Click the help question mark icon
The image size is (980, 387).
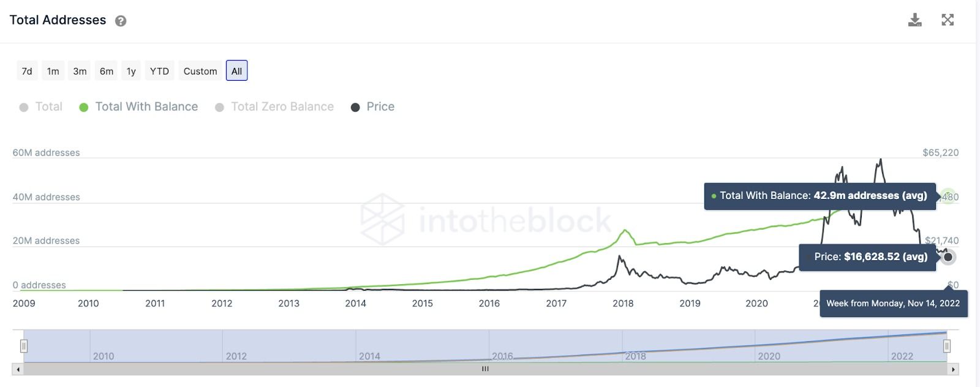(121, 21)
